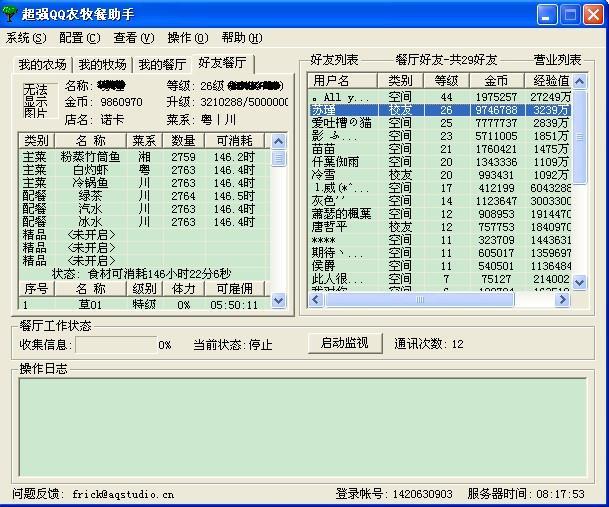The image size is (609, 507).
Task: Click the tree application icon in title bar
Action: click(10, 13)
